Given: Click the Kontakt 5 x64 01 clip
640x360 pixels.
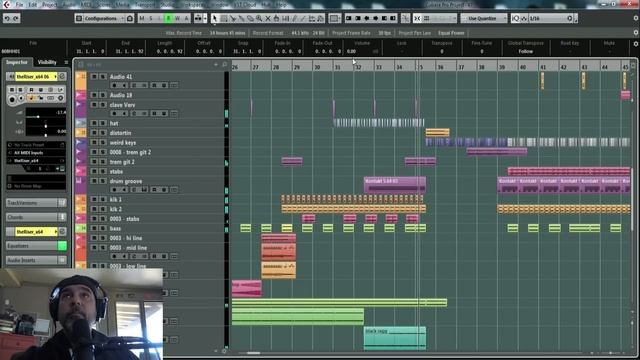Looking at the screenshot, I should pos(395,184).
